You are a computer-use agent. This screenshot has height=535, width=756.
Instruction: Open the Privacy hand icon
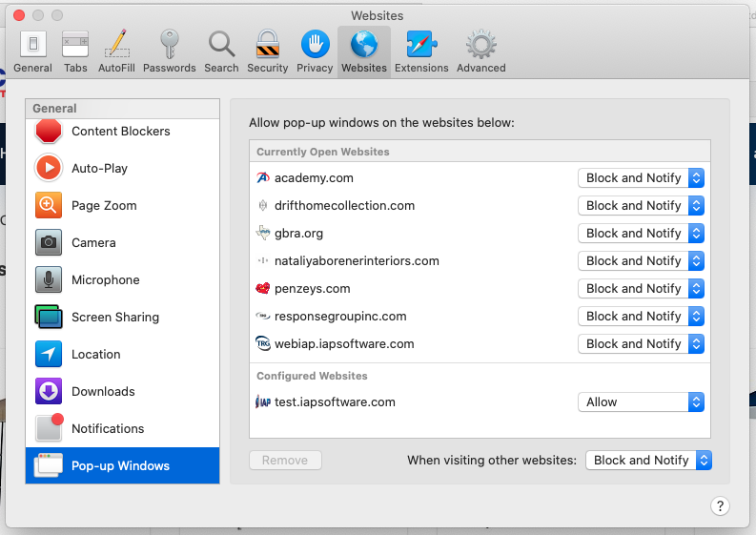click(x=315, y=45)
